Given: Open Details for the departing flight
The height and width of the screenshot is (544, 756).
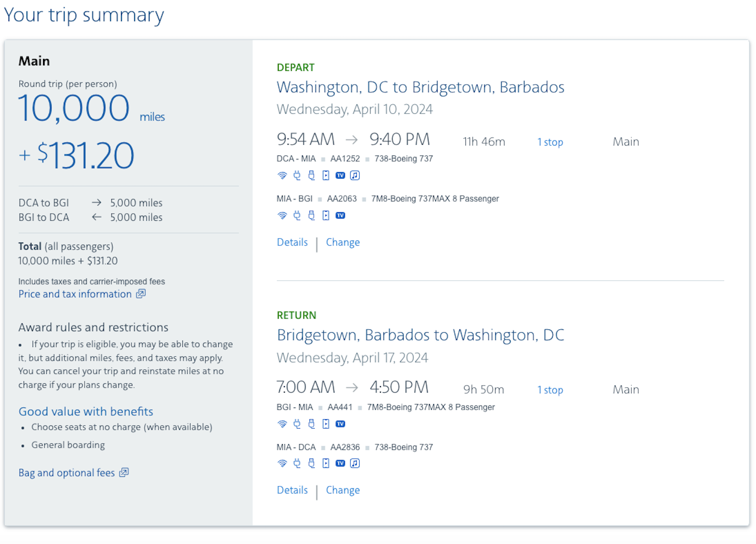Looking at the screenshot, I should tap(292, 242).
